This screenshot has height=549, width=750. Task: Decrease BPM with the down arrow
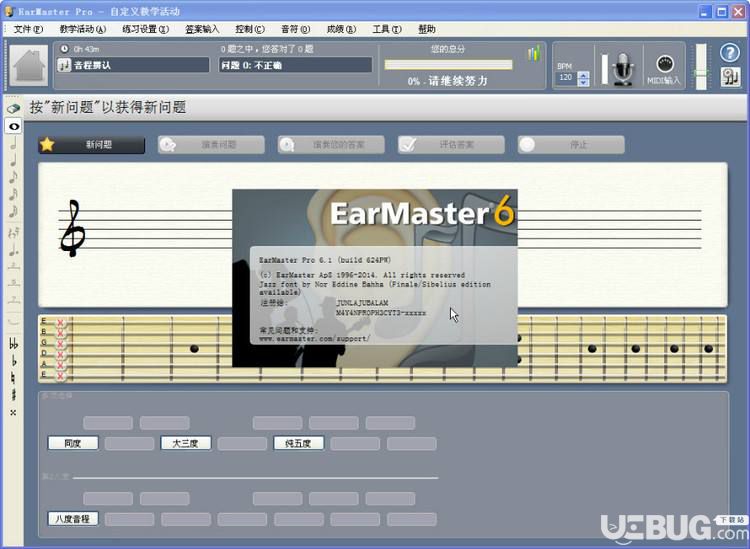(x=584, y=82)
